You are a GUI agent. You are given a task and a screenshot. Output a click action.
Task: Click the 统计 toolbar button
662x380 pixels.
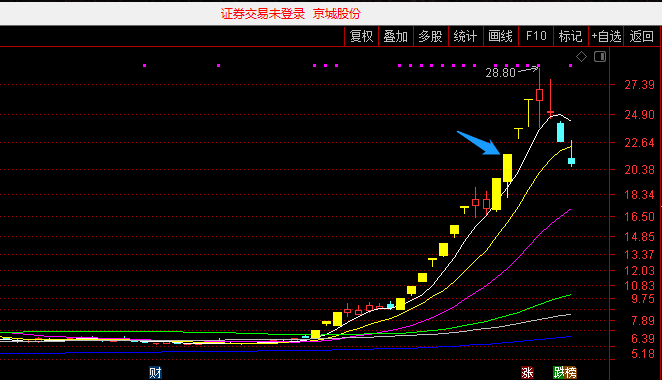coord(465,36)
